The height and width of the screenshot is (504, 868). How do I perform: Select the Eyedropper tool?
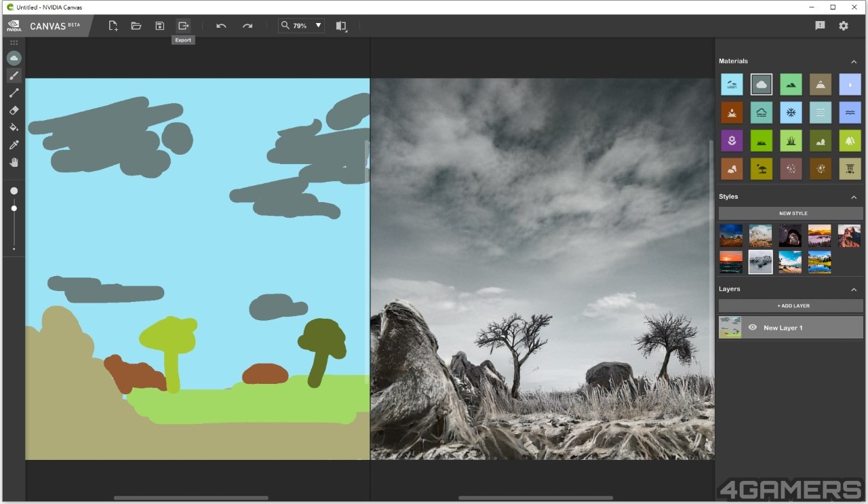click(x=14, y=144)
